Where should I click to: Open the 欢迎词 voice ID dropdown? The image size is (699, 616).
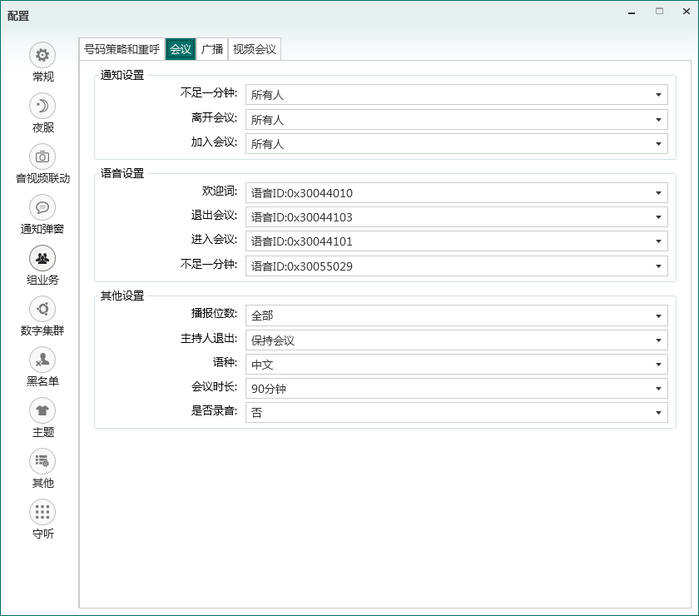pyautogui.click(x=456, y=193)
